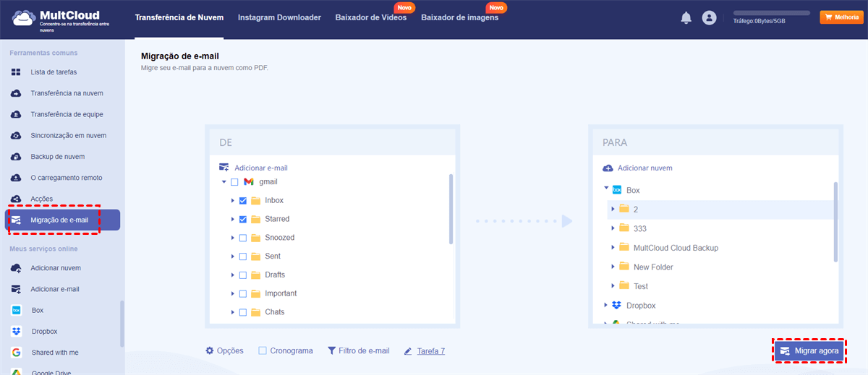Image resolution: width=868 pixels, height=375 pixels.
Task: Open Instagram Downloader tab
Action: (279, 17)
